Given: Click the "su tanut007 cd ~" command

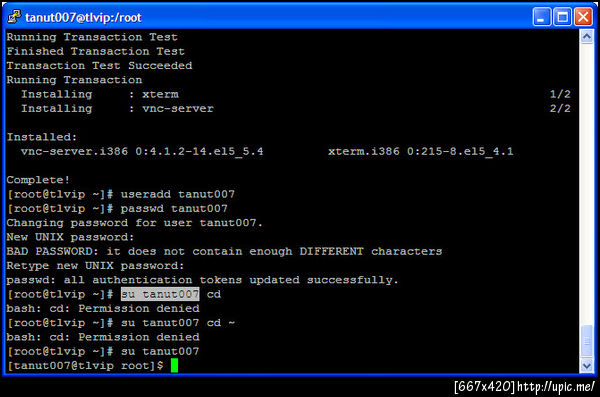Looking at the screenshot, I should 178,323.
